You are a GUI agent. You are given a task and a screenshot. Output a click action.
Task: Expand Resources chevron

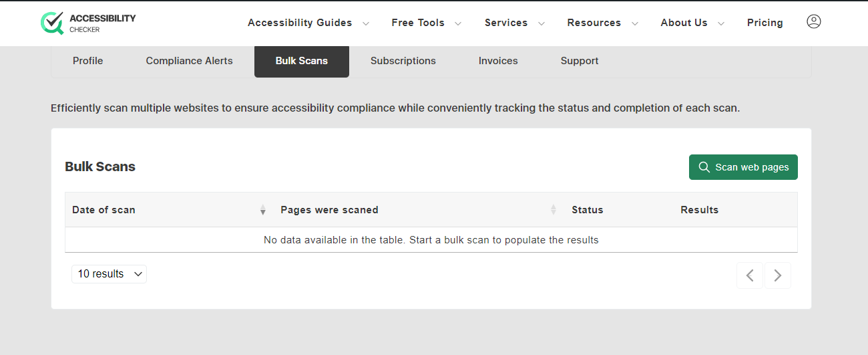point(634,23)
